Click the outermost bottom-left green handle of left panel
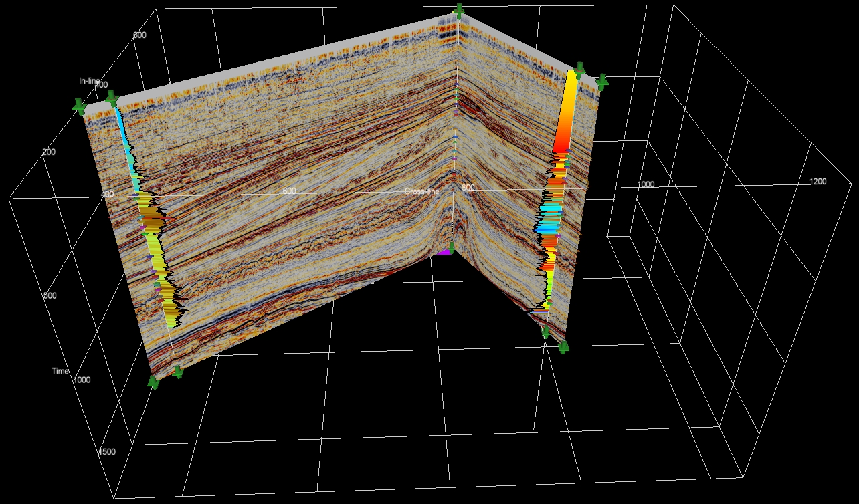 [153, 382]
